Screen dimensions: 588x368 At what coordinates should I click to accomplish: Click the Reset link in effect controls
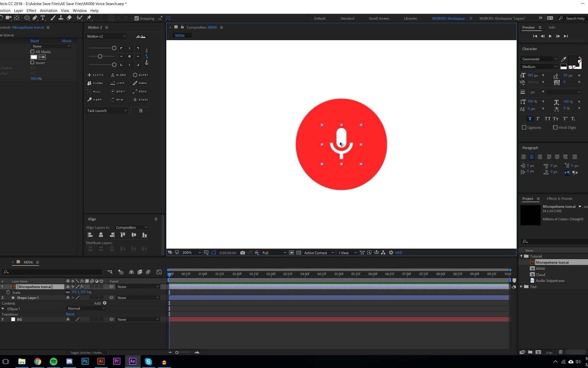pyautogui.click(x=35, y=41)
